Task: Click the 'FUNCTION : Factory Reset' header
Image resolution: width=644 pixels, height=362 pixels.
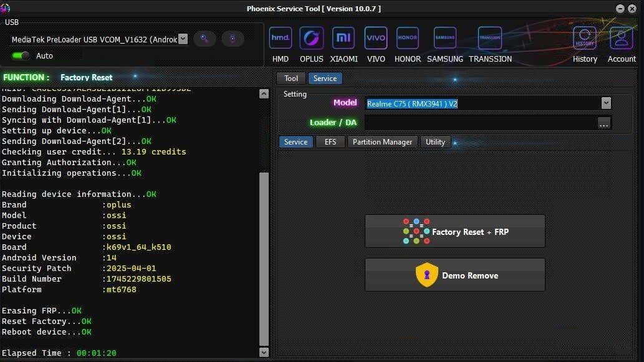Action: [x=58, y=77]
